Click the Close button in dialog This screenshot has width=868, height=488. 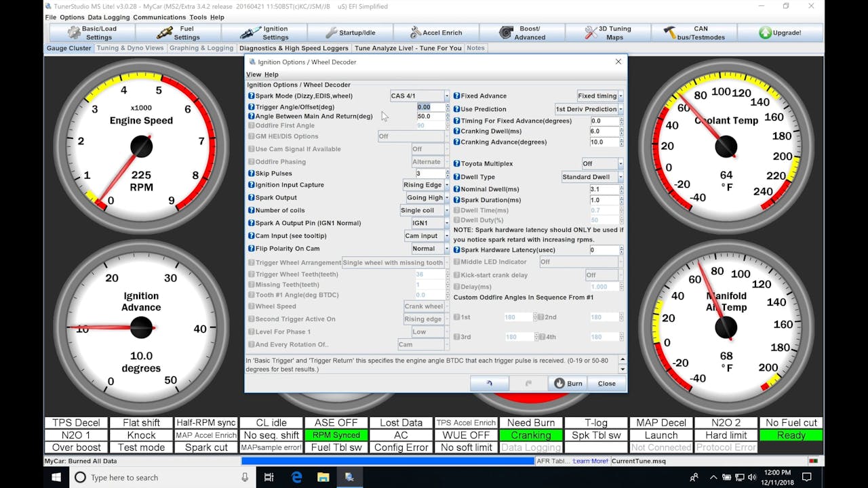point(606,384)
